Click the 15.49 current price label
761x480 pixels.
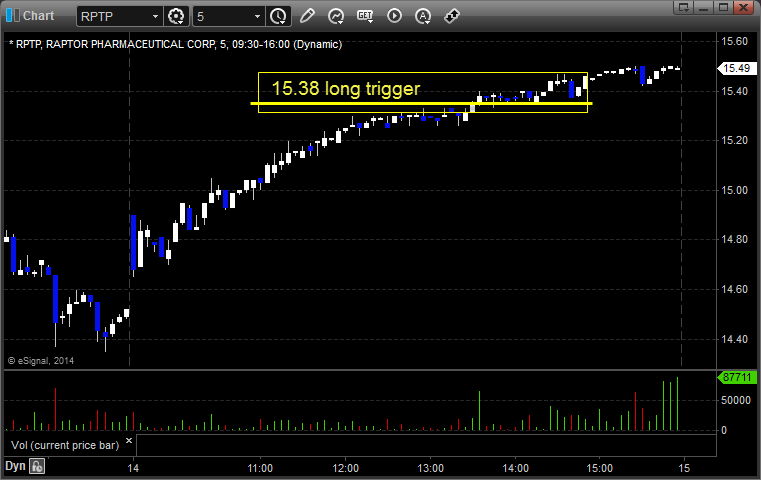(x=737, y=68)
